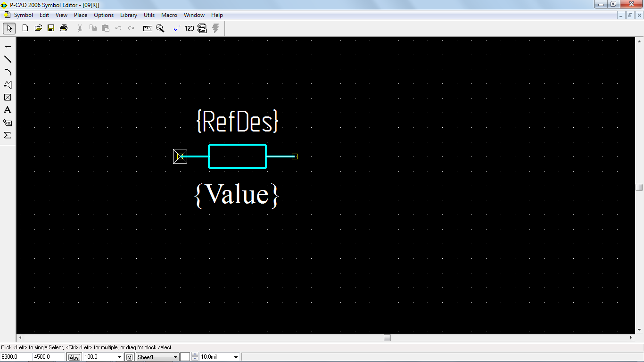
Task: Click the line width stepper down arrow
Action: coord(195,359)
